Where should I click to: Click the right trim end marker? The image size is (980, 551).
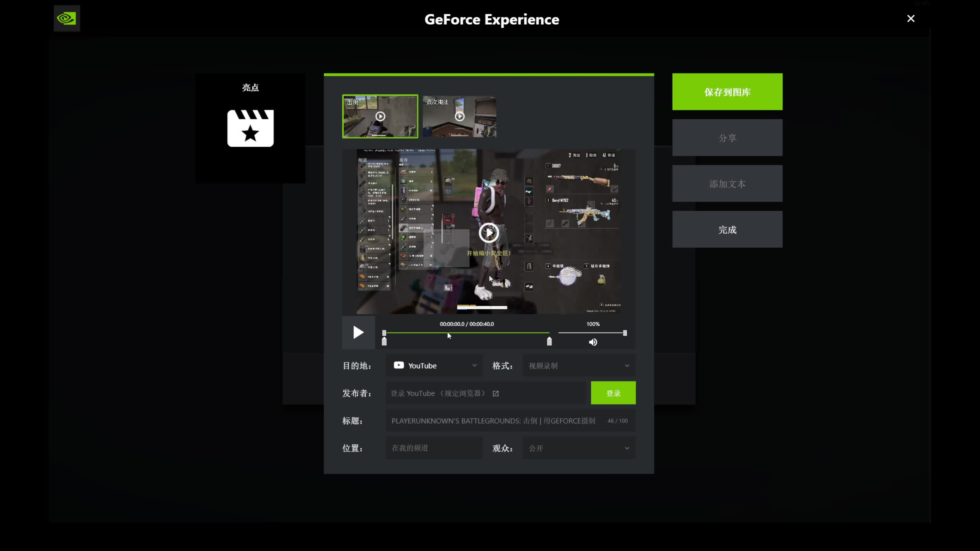[549, 341]
